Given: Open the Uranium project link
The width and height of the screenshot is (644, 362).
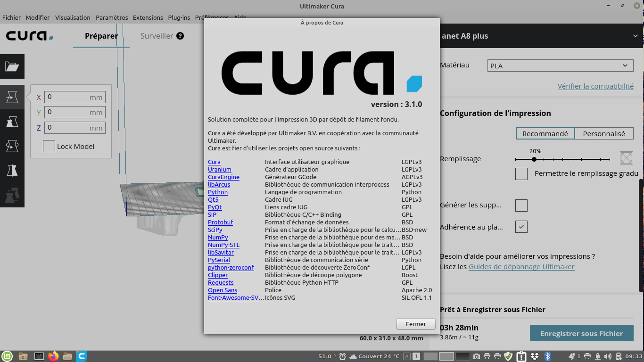Looking at the screenshot, I should tap(220, 170).
